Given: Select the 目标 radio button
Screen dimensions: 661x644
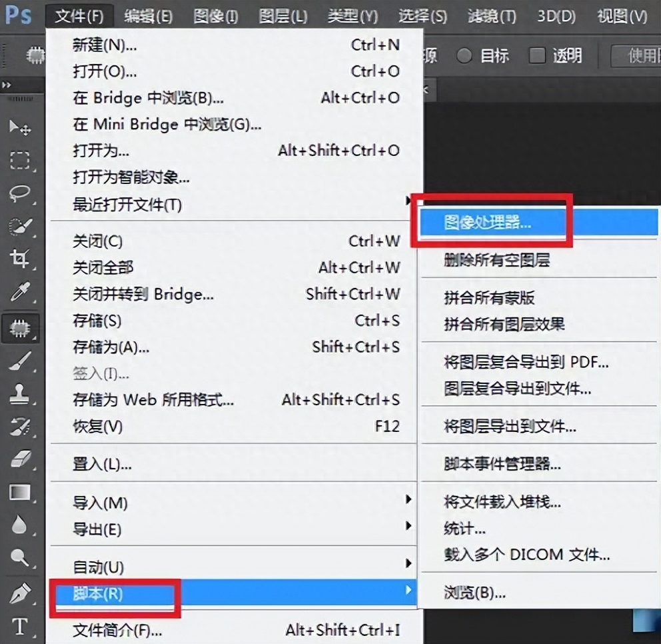Looking at the screenshot, I should tap(464, 56).
